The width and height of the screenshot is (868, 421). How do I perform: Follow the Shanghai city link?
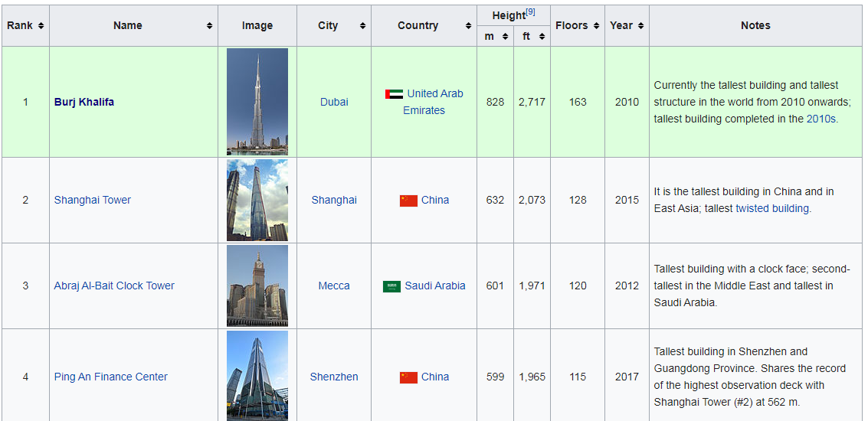coord(334,201)
